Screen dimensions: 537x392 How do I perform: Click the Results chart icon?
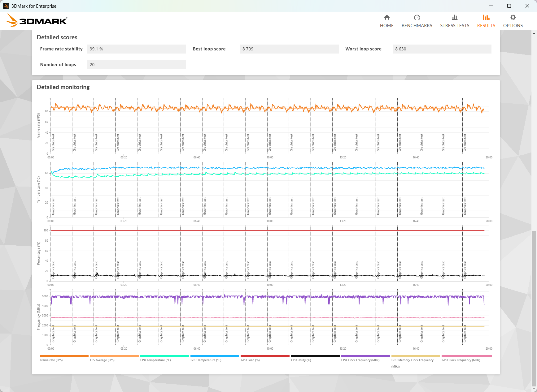pos(486,18)
